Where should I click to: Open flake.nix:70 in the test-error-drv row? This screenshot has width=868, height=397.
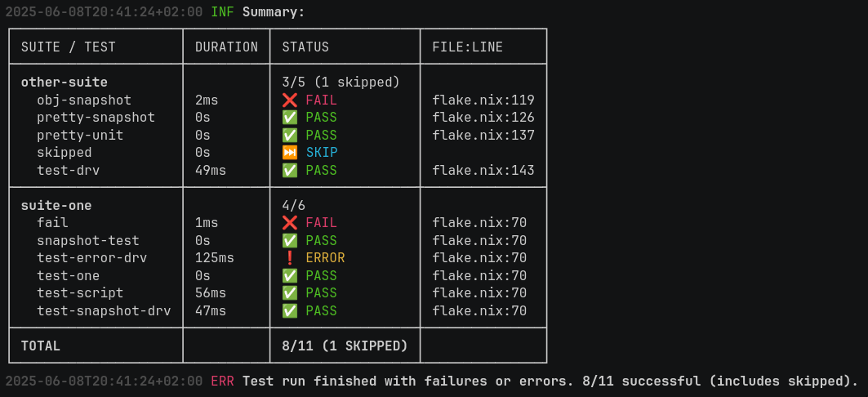(x=479, y=258)
